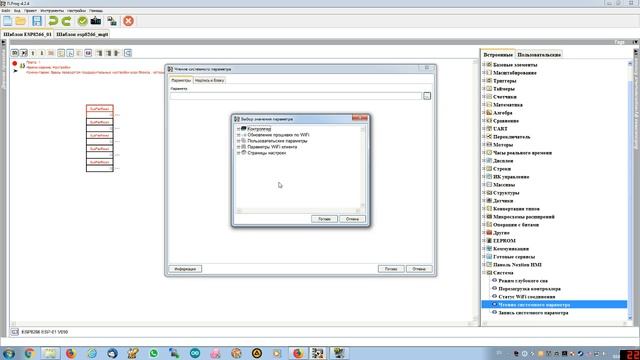Click the ellipsis browse button beside the parameter field
The image size is (640, 360).
pyautogui.click(x=427, y=96)
